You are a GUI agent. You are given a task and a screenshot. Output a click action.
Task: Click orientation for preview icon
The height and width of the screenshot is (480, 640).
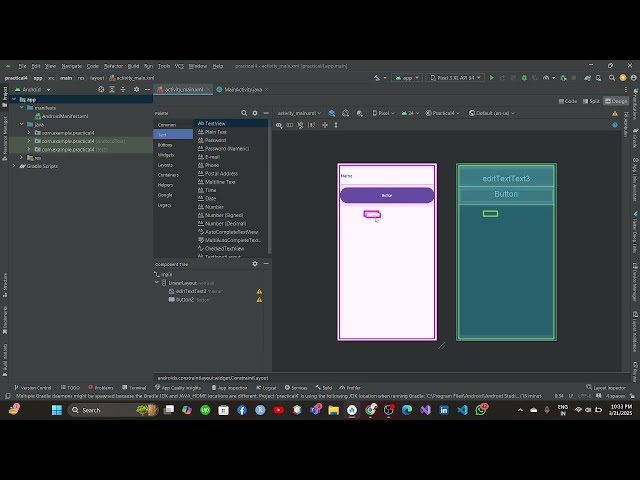(345, 113)
